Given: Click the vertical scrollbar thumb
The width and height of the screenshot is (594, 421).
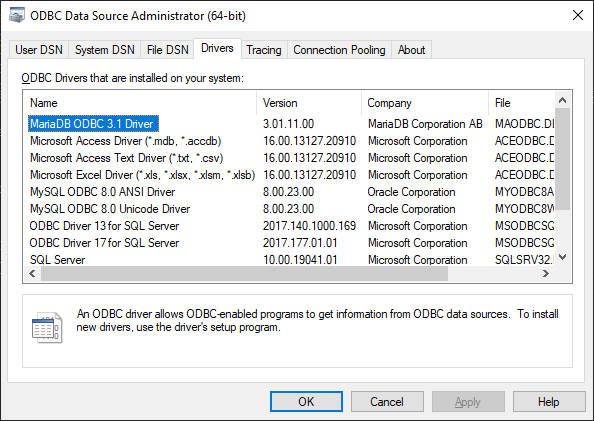Looking at the screenshot, I should point(563,159).
